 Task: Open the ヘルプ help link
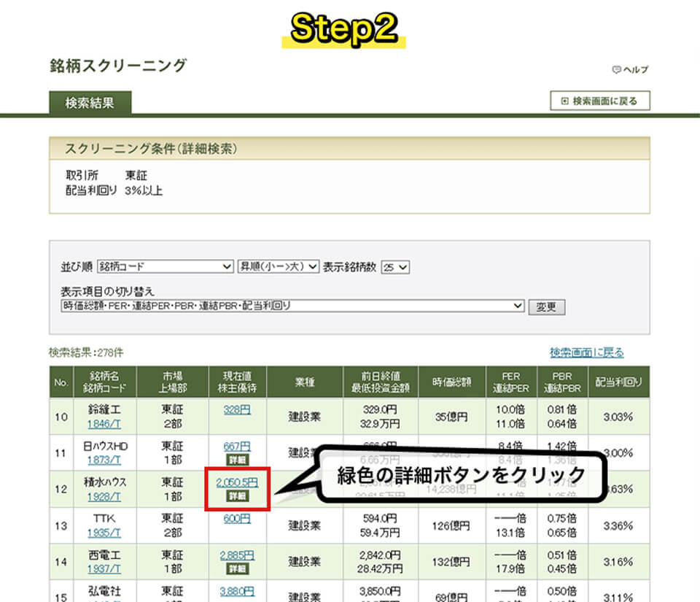630,69
